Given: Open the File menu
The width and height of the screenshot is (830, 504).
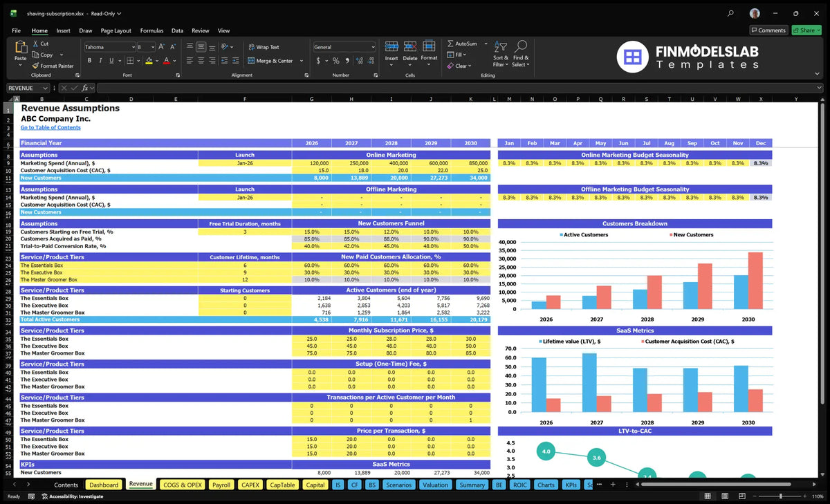Looking at the screenshot, I should pyautogui.click(x=16, y=30).
